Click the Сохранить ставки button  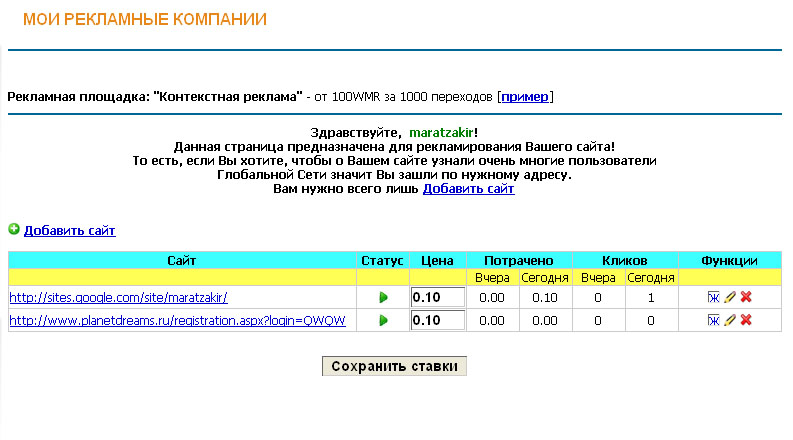(394, 366)
